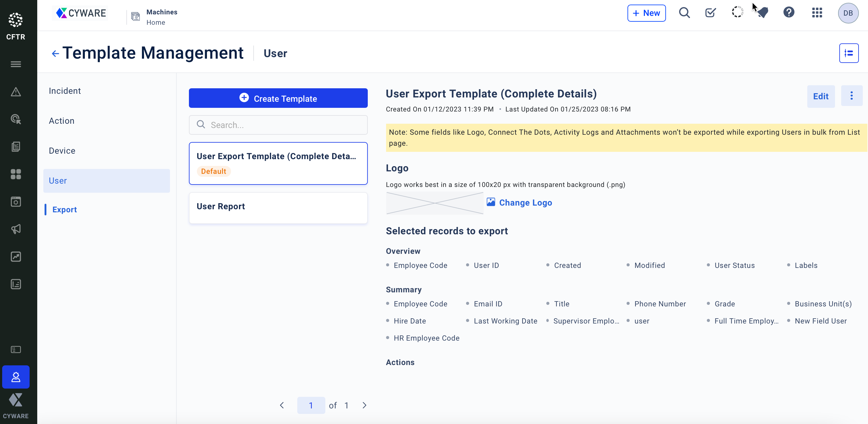Open the search magnifier icon in top bar
868x424 pixels.
pyautogui.click(x=684, y=13)
